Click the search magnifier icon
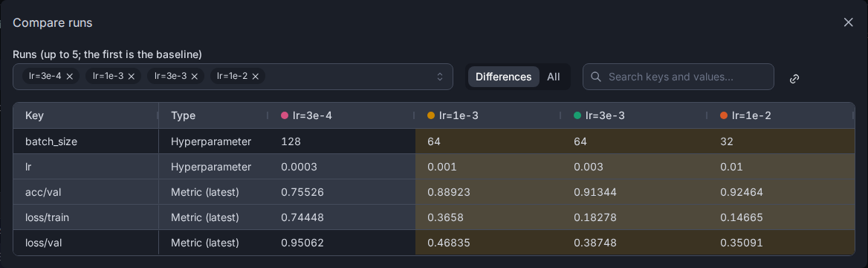This screenshot has width=868, height=268. coord(596,77)
